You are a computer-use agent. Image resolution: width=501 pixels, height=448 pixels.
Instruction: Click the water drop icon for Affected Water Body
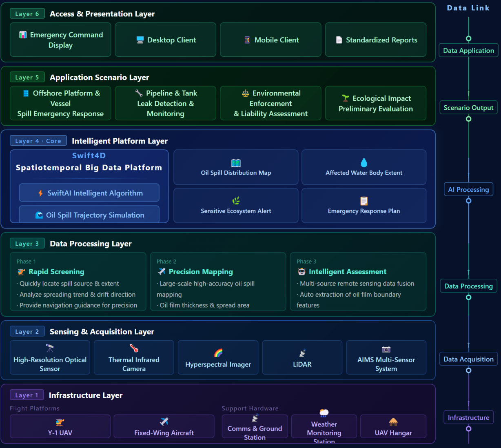(x=364, y=163)
